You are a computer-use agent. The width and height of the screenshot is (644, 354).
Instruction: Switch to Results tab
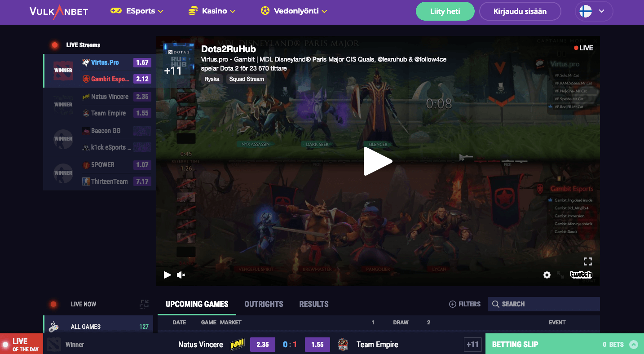click(314, 304)
